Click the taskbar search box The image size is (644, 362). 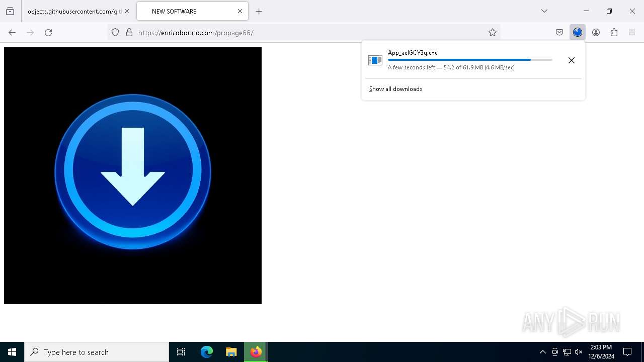(97, 352)
